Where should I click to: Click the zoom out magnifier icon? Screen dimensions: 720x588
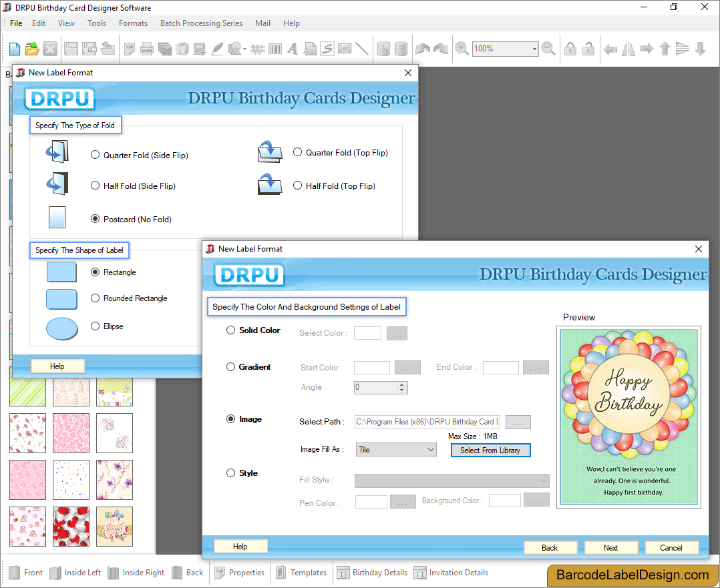coord(548,49)
